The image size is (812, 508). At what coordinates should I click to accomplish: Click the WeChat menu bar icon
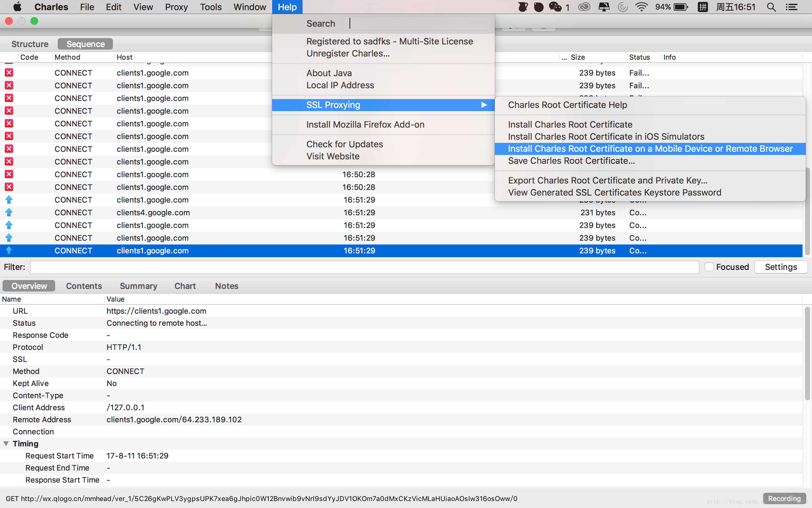(x=555, y=7)
